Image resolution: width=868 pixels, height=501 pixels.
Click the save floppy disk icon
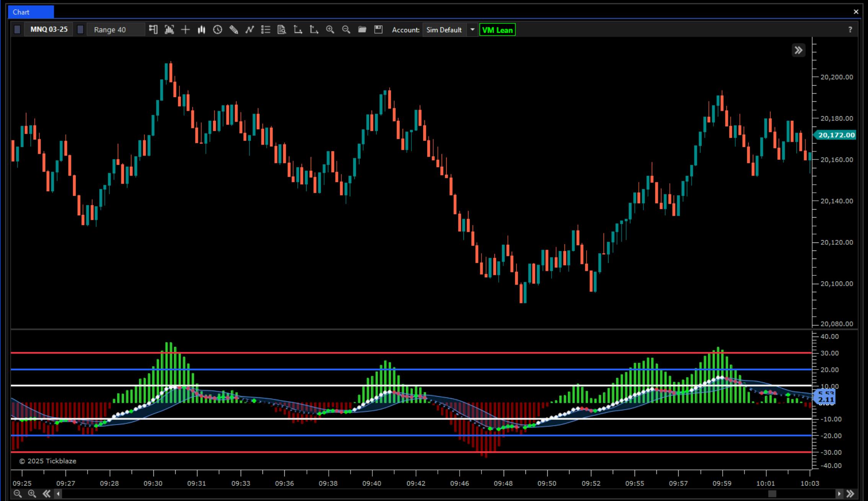tap(378, 30)
